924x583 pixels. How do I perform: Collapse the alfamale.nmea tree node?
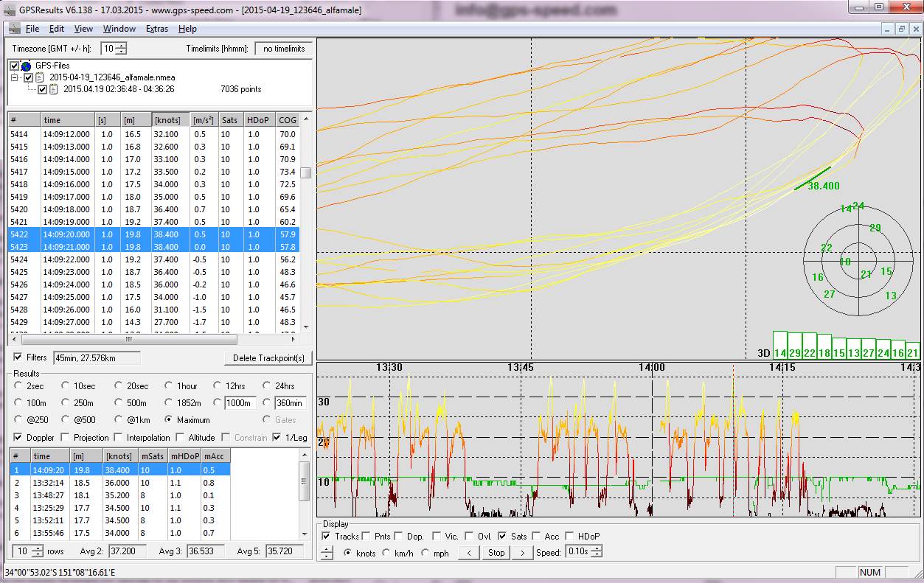tap(15, 77)
